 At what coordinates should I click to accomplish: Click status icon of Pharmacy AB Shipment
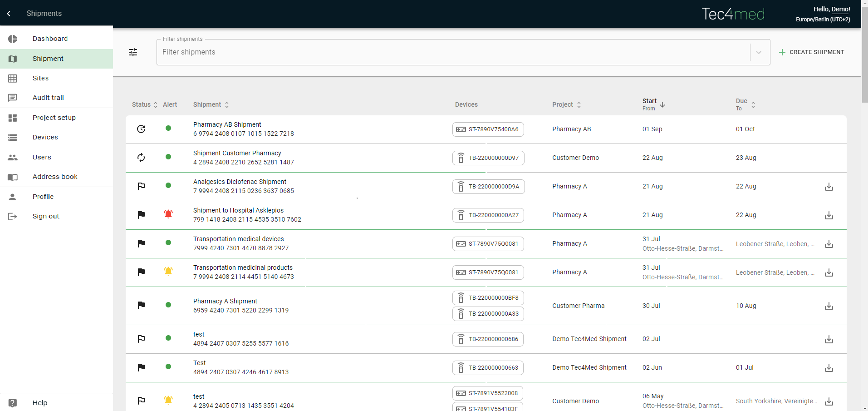coord(141,129)
